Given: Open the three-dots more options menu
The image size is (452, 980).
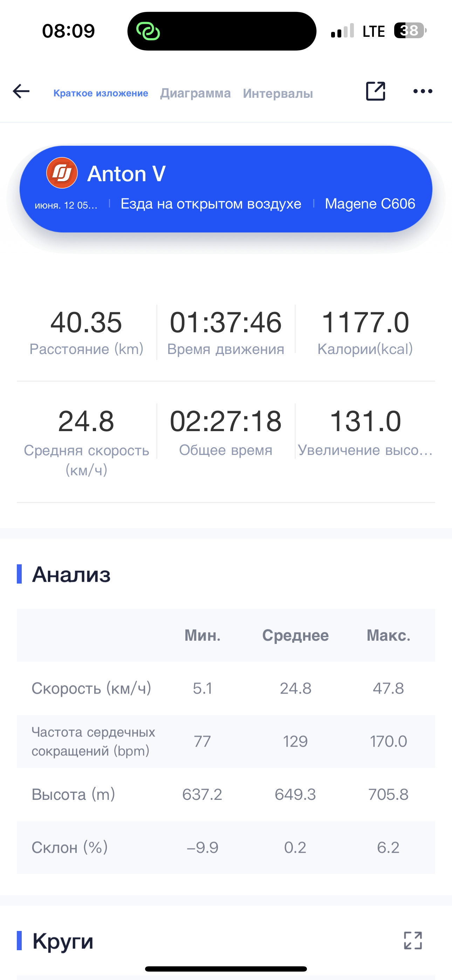Looking at the screenshot, I should [x=423, y=91].
